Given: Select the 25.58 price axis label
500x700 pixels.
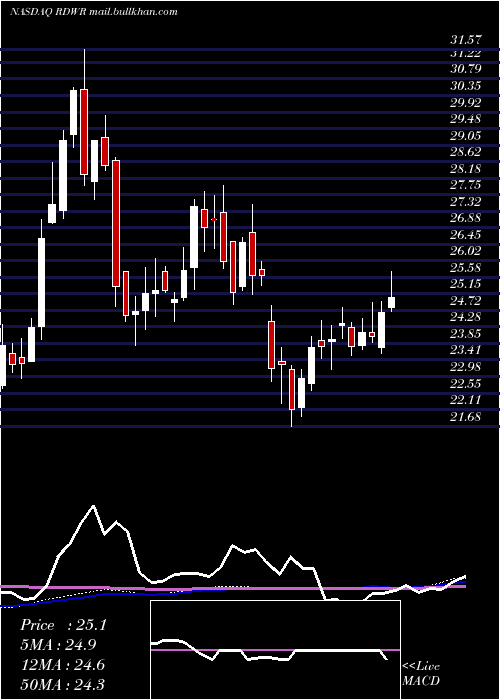Looking at the screenshot, I should pos(466,268).
